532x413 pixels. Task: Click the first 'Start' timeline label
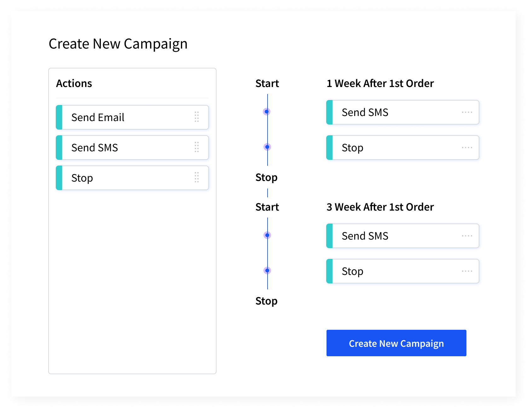pos(267,84)
